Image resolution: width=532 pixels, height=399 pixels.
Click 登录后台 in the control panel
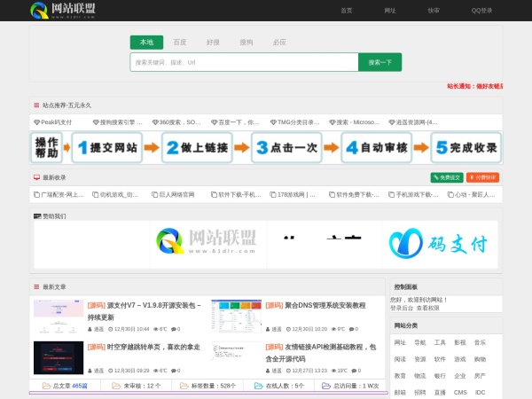402,308
